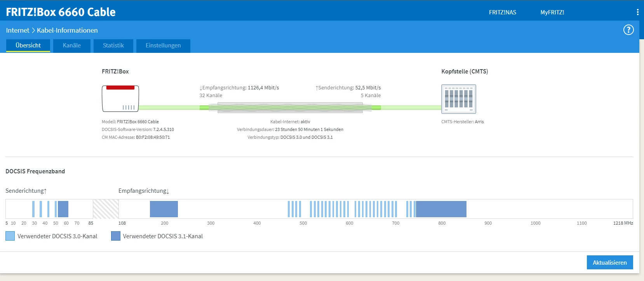Select the wide DOCSIS 3.1 block near 800 MHz

pos(441,209)
